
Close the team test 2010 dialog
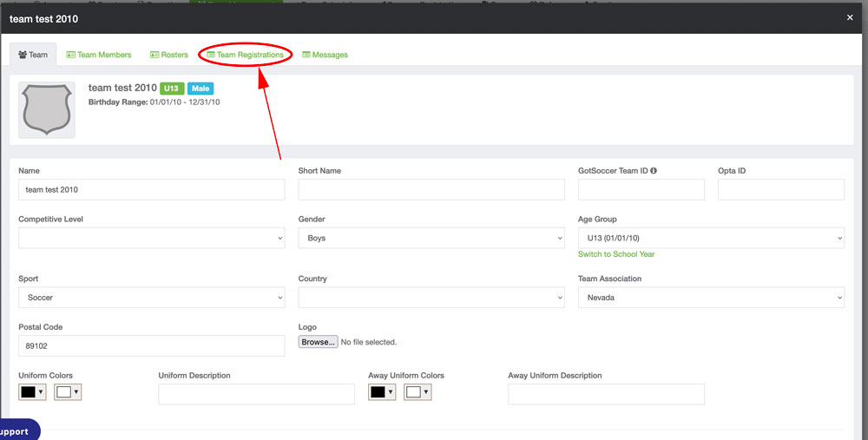click(850, 17)
